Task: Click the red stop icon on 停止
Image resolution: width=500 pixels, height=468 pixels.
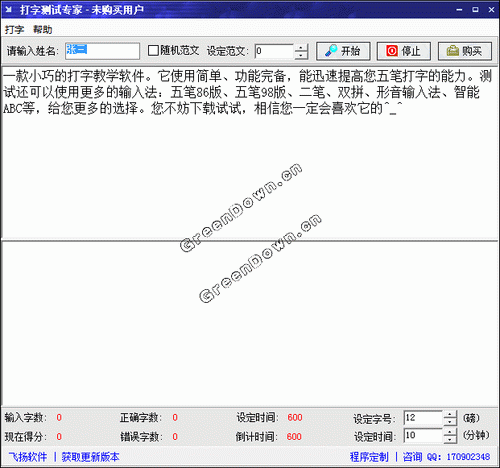Action: pyautogui.click(x=392, y=51)
